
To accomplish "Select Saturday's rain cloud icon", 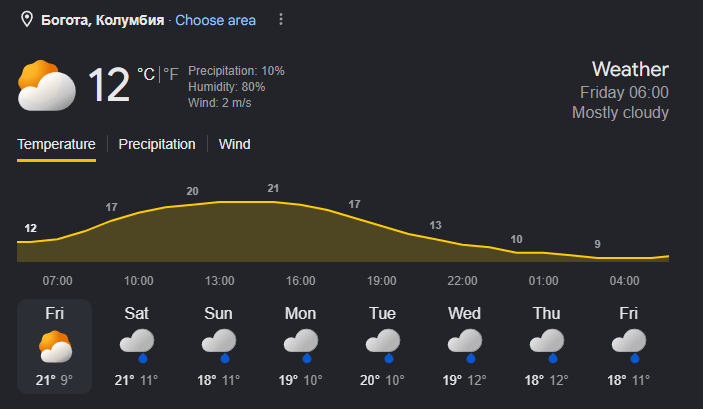I will (x=137, y=346).
